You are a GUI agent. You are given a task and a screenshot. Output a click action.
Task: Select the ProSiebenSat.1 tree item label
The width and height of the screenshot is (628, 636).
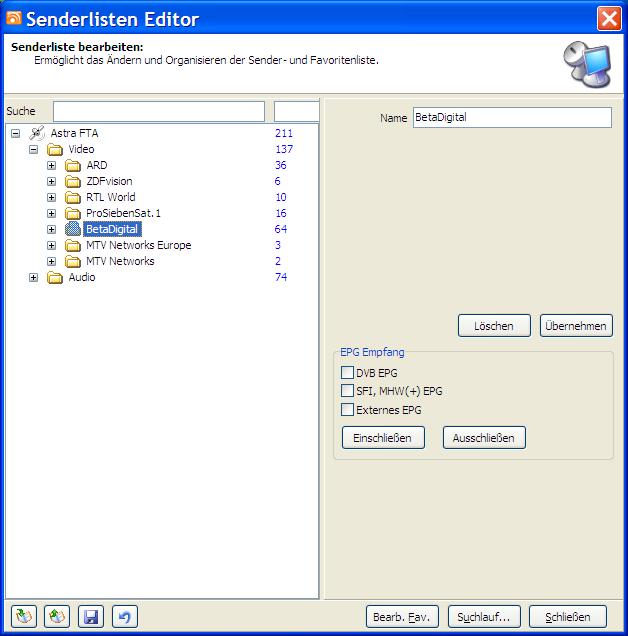123,213
